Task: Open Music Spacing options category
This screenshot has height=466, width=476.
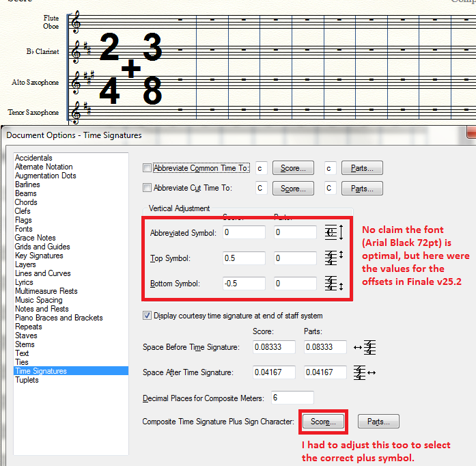Action: (39, 300)
